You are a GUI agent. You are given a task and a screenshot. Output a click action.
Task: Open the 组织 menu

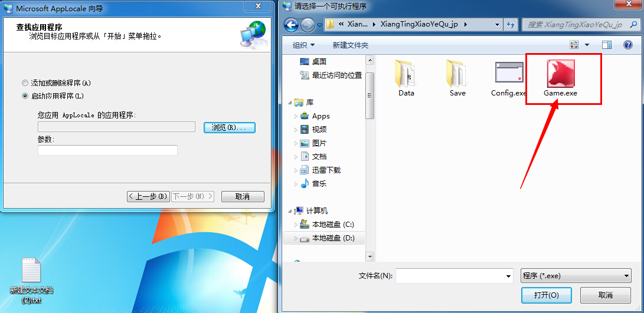(303, 45)
